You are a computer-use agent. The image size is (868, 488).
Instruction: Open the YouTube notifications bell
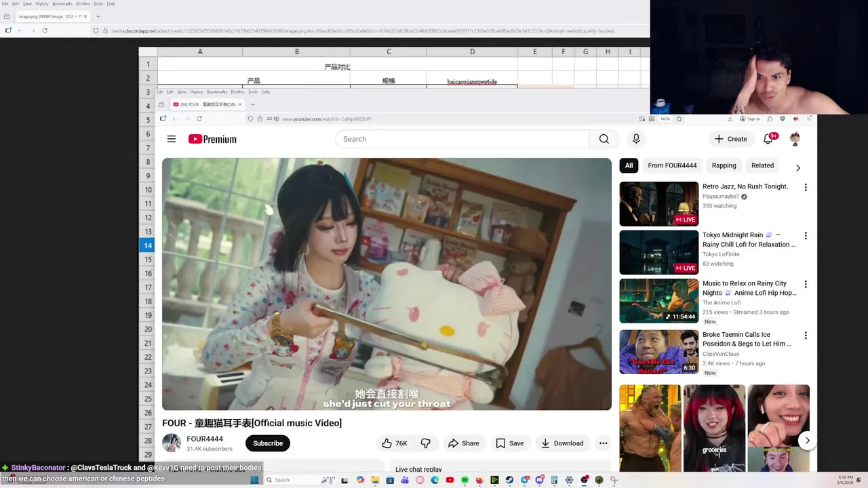click(x=768, y=139)
